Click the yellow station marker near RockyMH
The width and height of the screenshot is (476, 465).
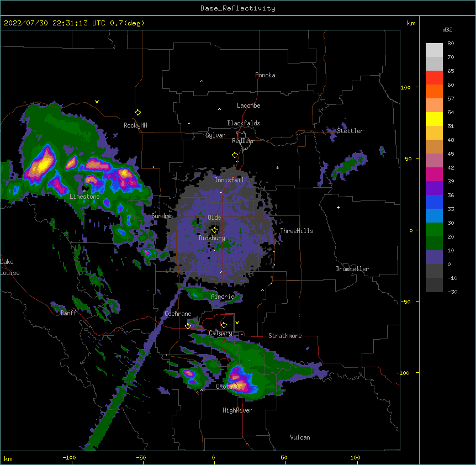click(x=137, y=112)
